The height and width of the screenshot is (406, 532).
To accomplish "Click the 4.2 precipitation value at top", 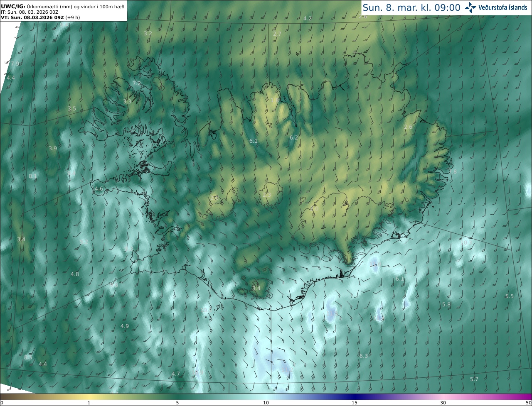I will tap(308, 18).
